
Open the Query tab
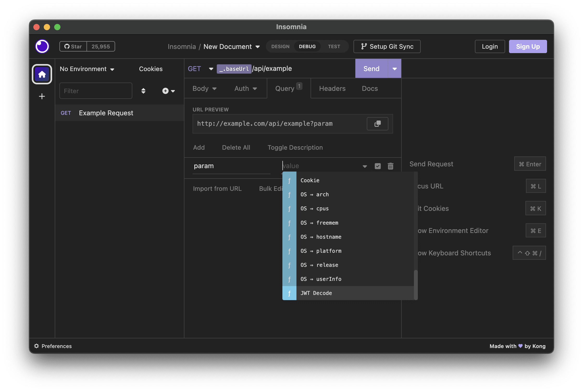pos(289,88)
